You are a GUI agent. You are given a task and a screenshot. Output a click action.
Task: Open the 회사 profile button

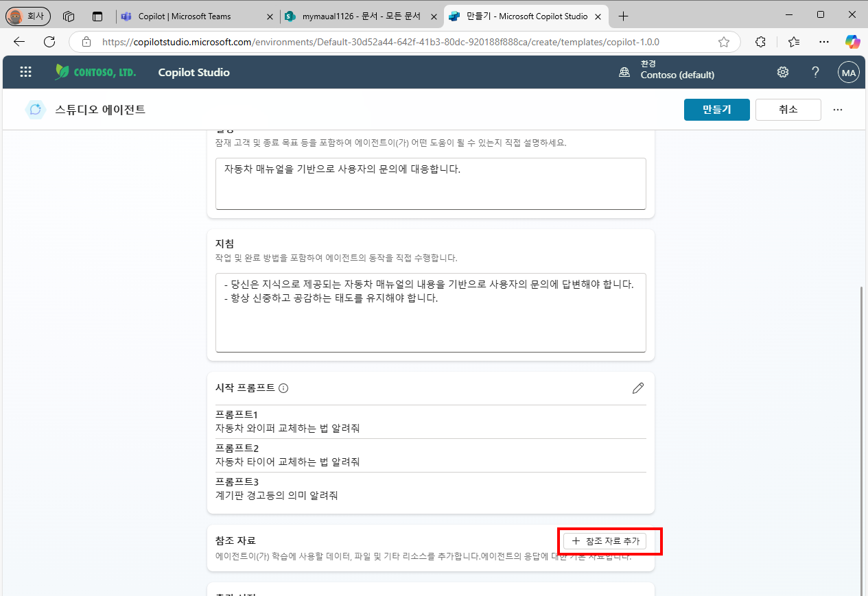(28, 16)
